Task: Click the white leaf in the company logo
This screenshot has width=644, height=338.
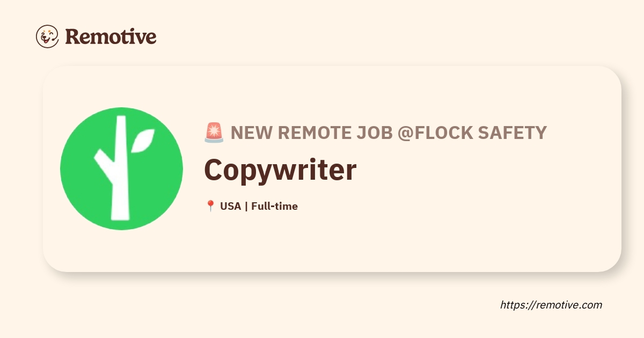Action: click(x=142, y=141)
